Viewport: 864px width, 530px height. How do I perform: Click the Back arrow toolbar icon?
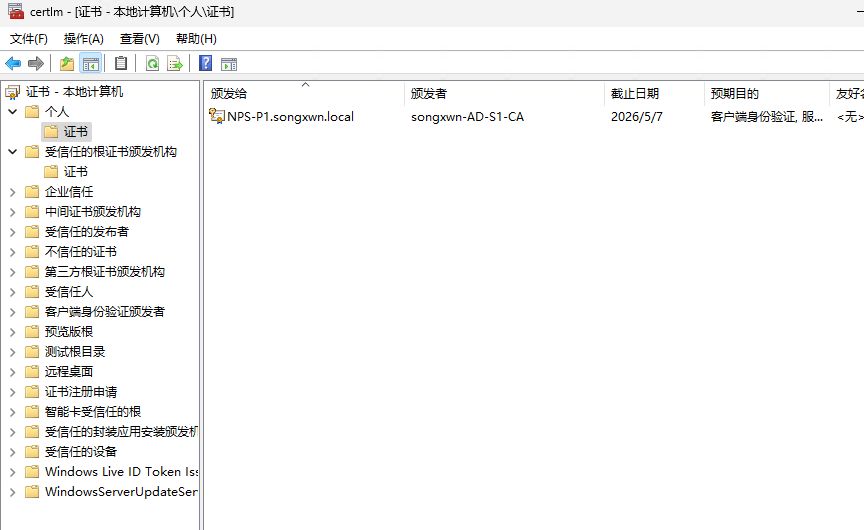point(13,64)
